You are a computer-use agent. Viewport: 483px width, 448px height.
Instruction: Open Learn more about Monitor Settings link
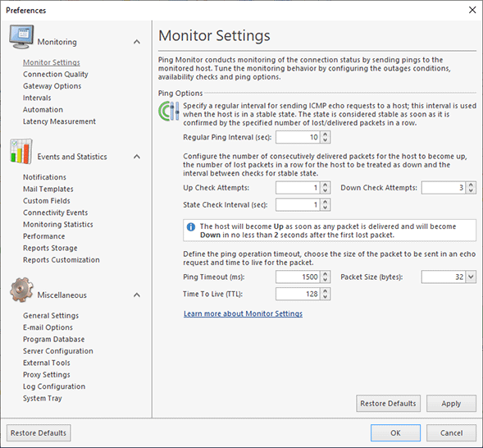(243, 313)
